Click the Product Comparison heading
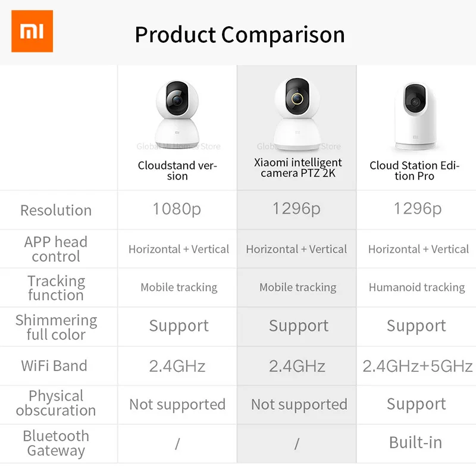 point(239,35)
